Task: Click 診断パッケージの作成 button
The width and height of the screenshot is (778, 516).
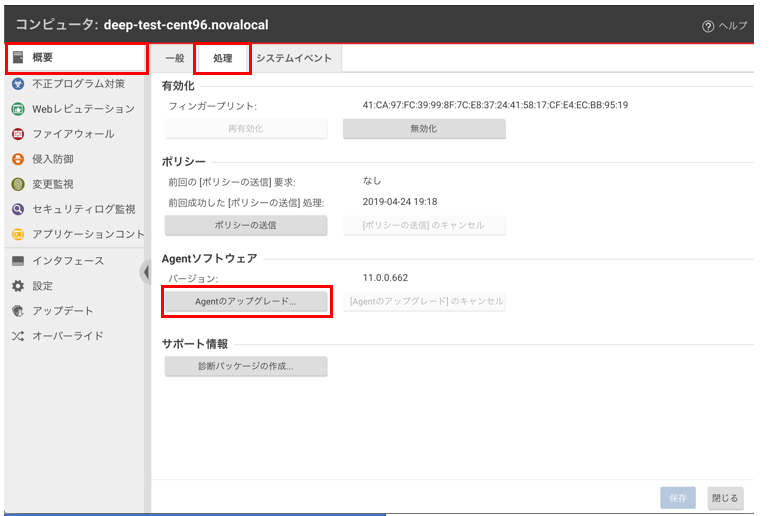Action: 245,367
